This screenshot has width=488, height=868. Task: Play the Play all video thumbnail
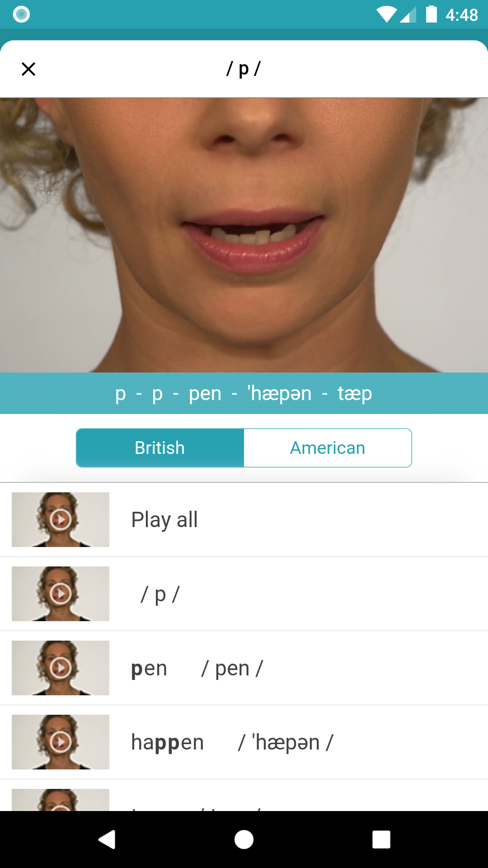pyautogui.click(x=61, y=519)
